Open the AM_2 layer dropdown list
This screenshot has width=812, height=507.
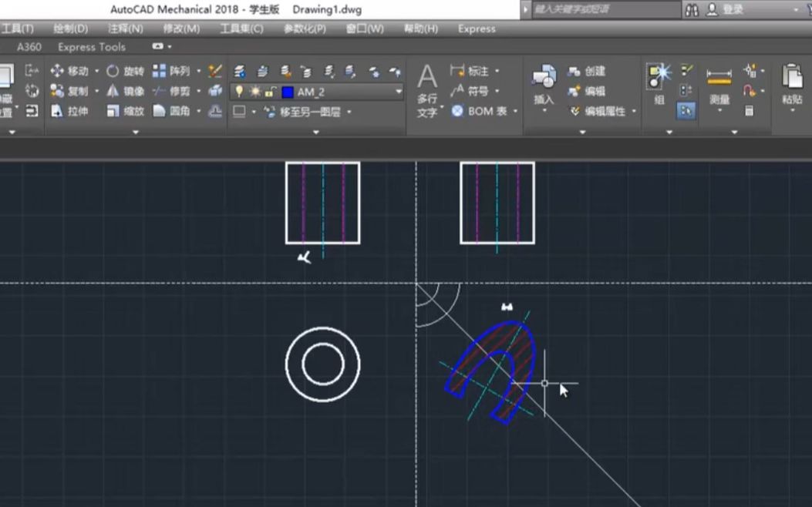(x=399, y=92)
